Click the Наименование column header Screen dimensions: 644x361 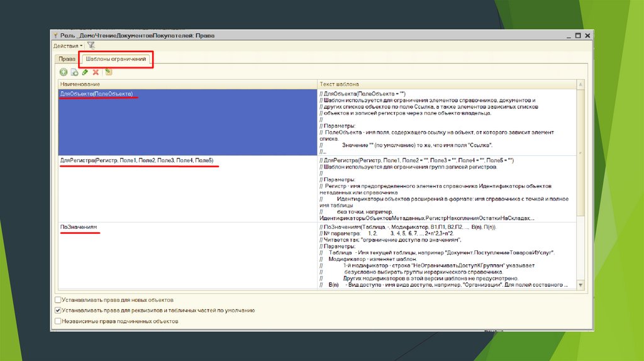click(x=187, y=84)
